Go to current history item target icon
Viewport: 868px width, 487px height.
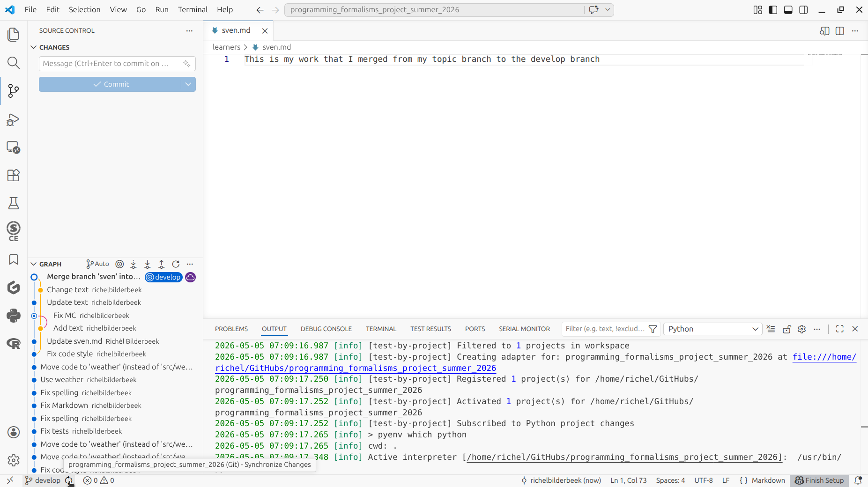[x=119, y=264]
